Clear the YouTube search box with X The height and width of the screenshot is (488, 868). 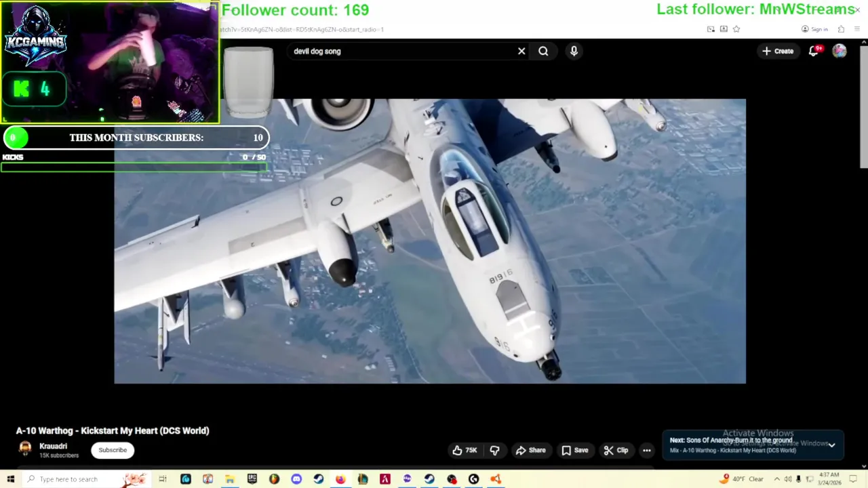coord(521,51)
